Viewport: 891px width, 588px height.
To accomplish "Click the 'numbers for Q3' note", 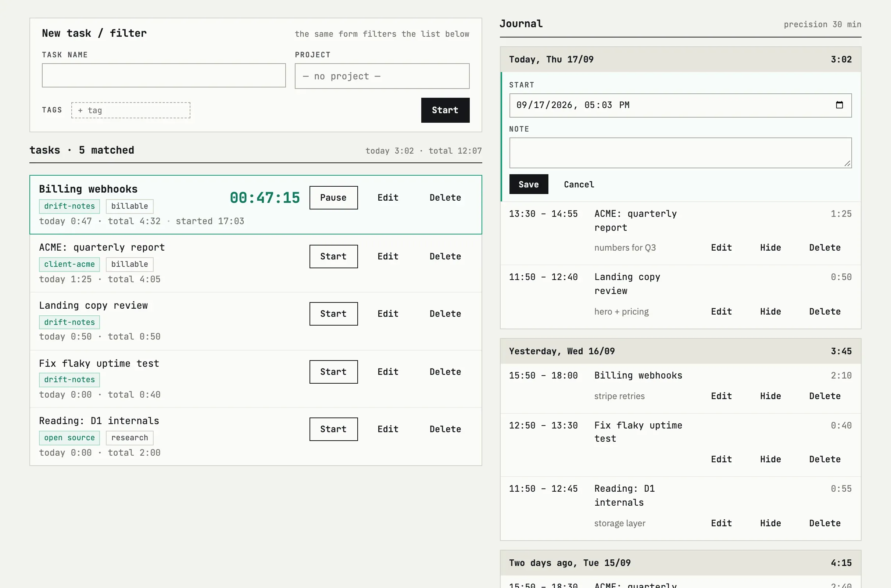I will 625,248.
